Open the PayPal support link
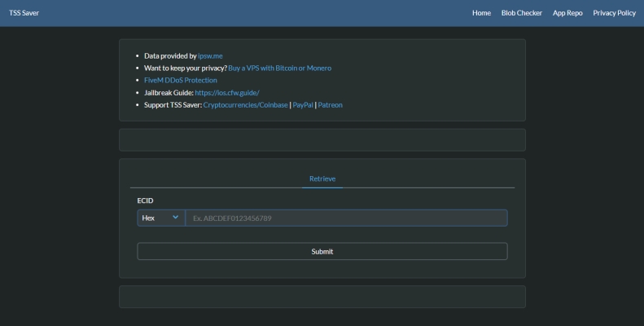 302,105
